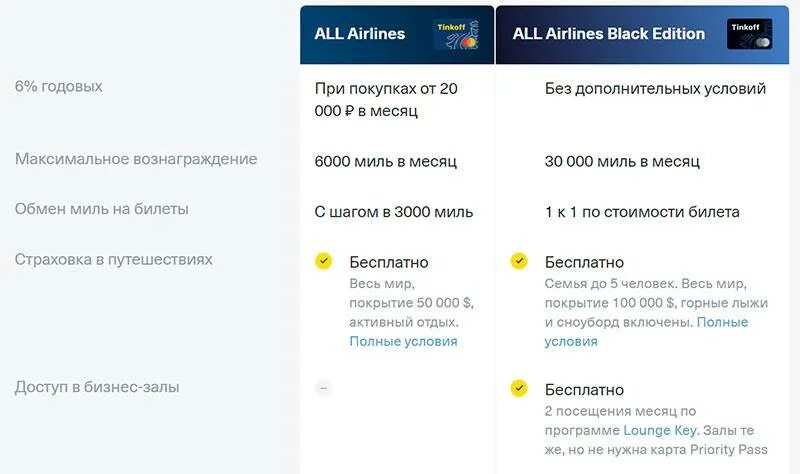800x474 pixels.
Task: Click the ALL Airlines Black Edition card image
Action: click(749, 34)
